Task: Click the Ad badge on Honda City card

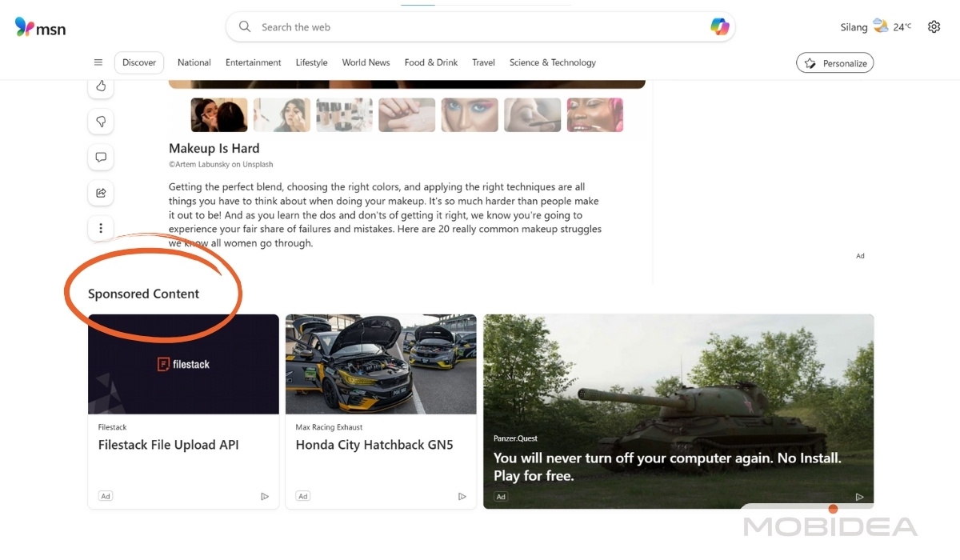Action: (x=303, y=496)
